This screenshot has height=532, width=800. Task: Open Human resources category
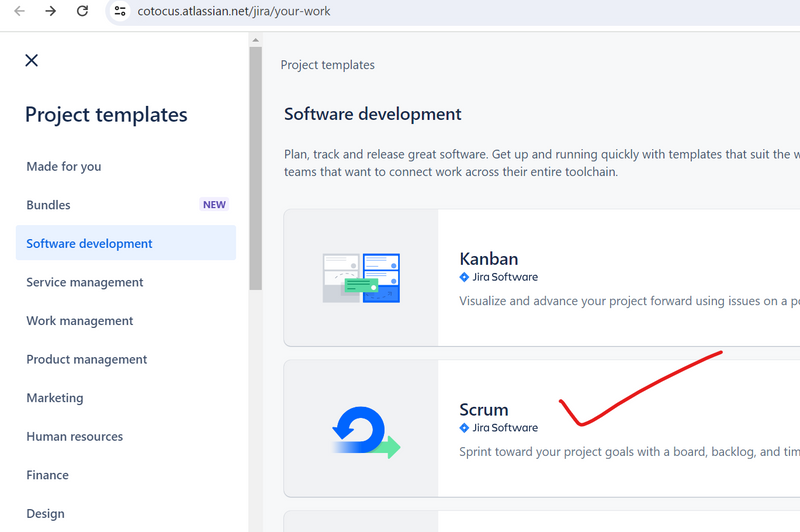pos(74,437)
